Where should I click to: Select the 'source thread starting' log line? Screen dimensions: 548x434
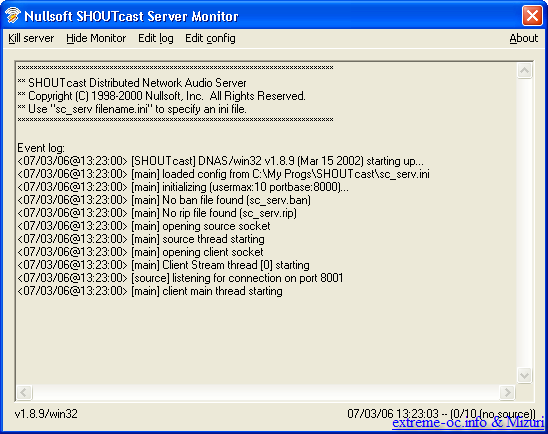point(141,239)
